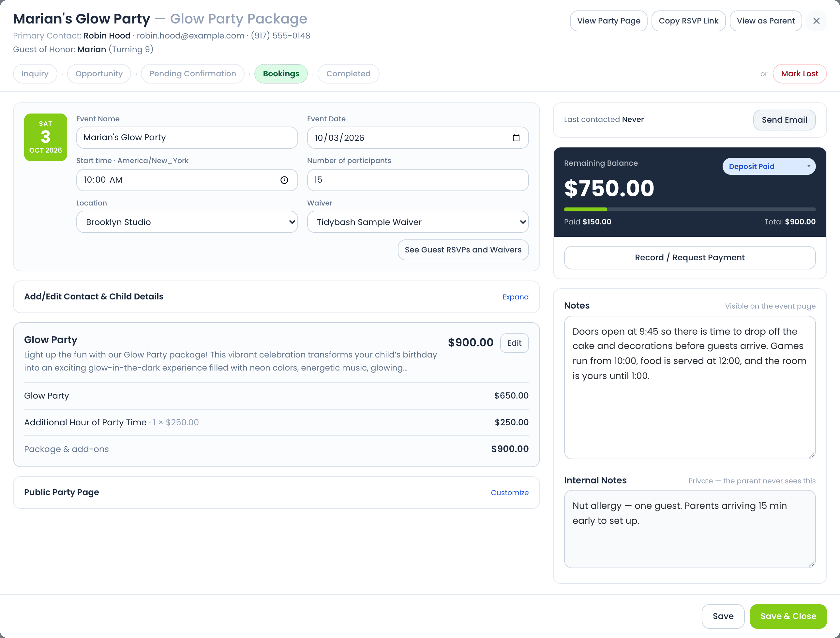
Task: Open the Waiver dropdown
Action: [x=418, y=222]
